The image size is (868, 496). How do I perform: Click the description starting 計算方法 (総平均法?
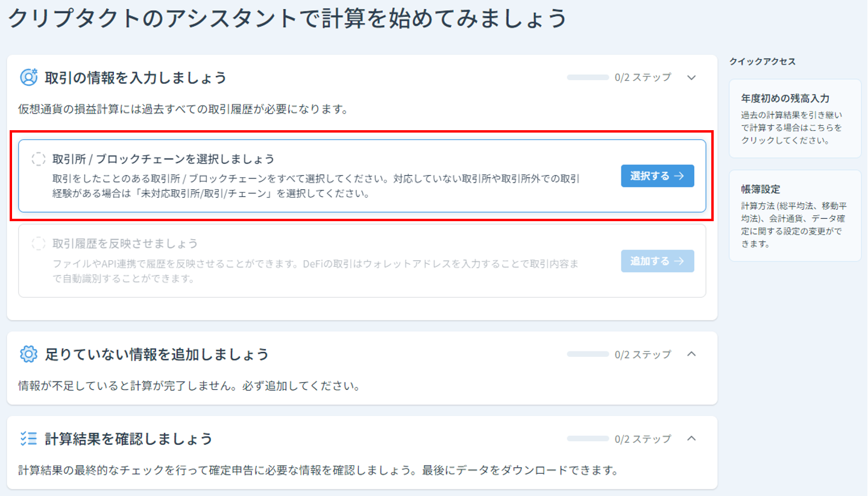(x=794, y=225)
